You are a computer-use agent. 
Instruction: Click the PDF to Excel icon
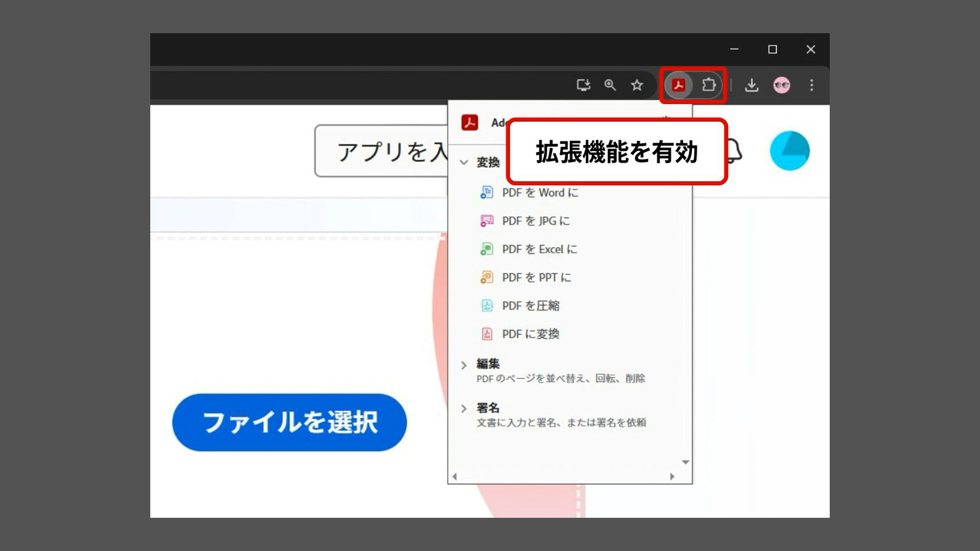(487, 249)
